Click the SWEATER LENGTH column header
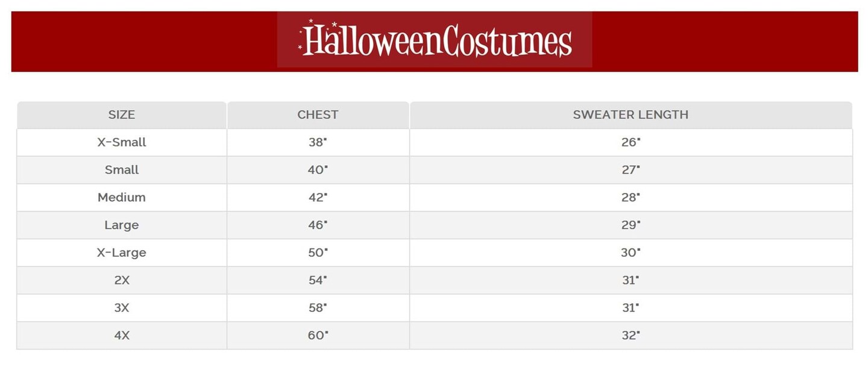 pos(631,115)
